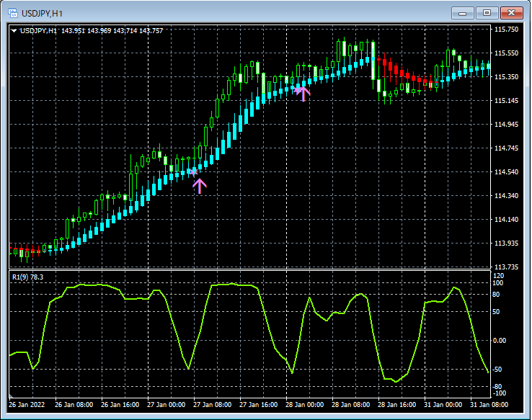Image resolution: width=532 pixels, height=420 pixels.
Task: Click the -100 level on indicator scale
Action: (499, 393)
